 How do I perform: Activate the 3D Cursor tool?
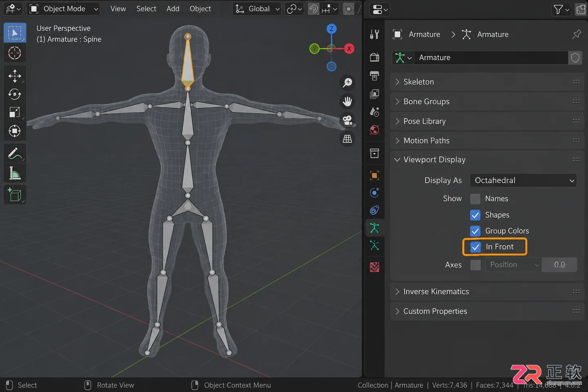pyautogui.click(x=15, y=53)
